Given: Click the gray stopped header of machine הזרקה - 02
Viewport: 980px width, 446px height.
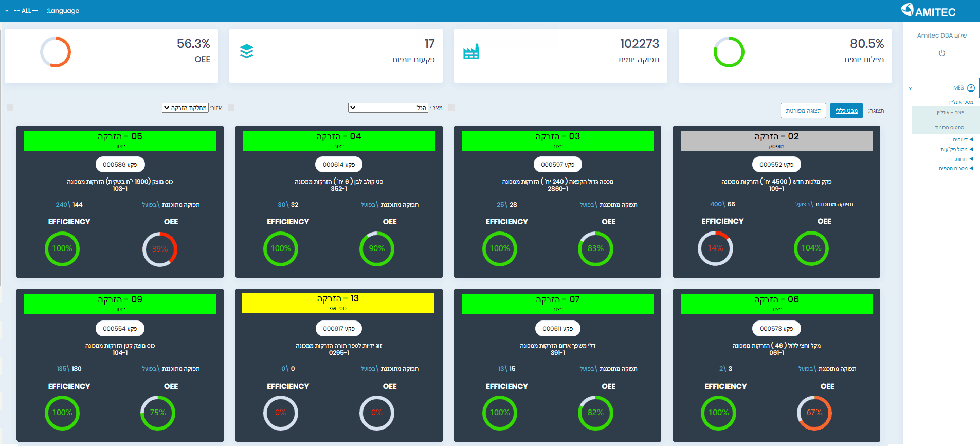Looking at the screenshot, I should pos(776,140).
